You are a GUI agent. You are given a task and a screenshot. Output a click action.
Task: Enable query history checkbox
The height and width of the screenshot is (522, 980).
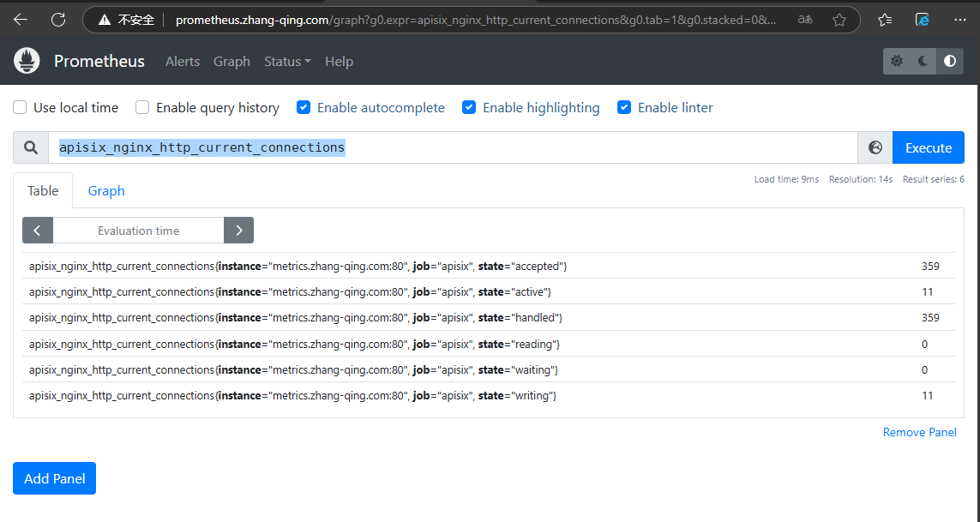tap(142, 107)
